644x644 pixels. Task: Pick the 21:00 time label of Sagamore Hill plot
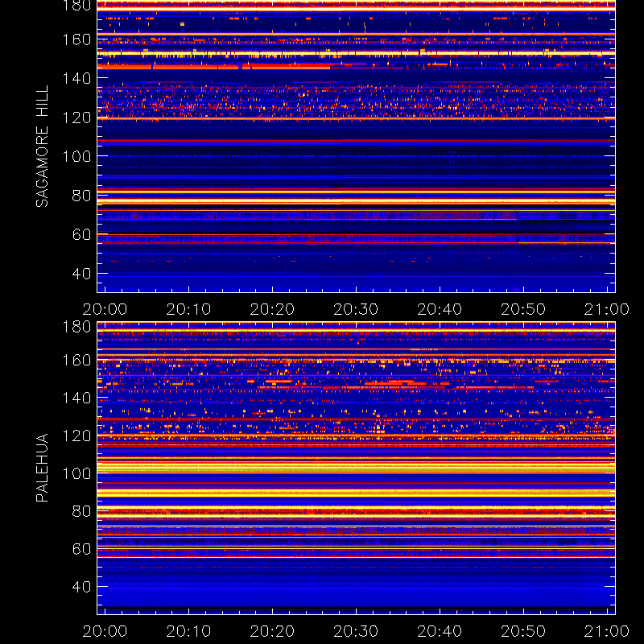[x=607, y=309]
